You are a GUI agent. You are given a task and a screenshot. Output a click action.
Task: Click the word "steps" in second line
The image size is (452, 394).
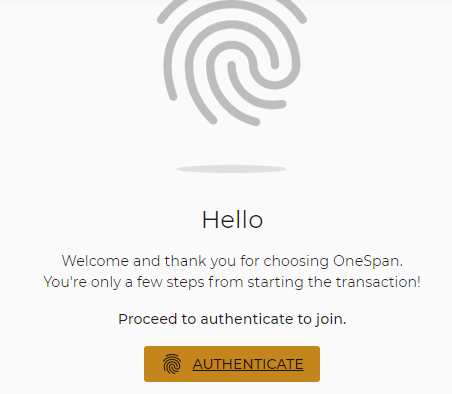185,283
